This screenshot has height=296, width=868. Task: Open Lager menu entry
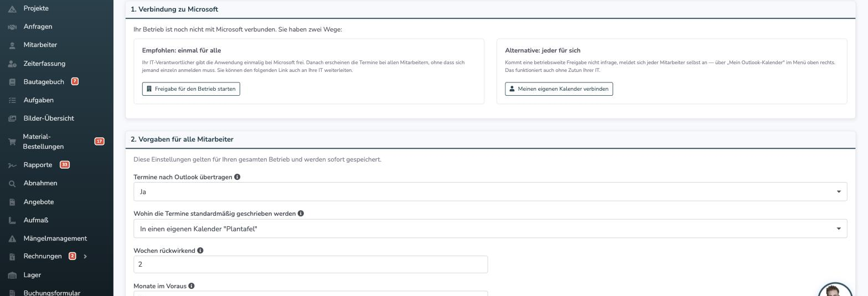32,275
